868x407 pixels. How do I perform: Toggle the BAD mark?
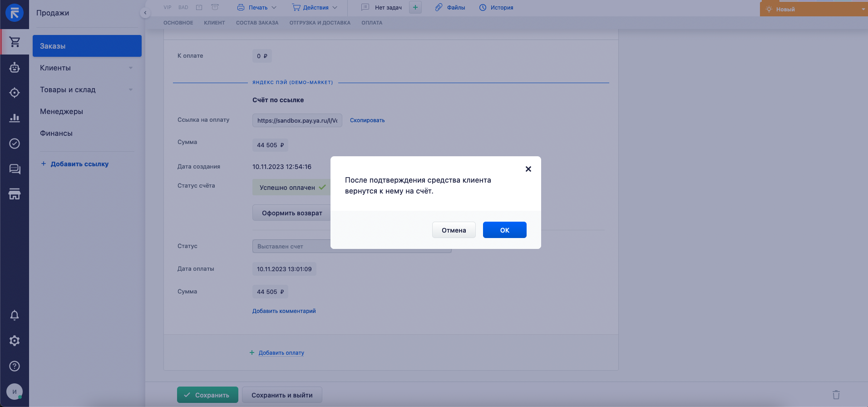pyautogui.click(x=183, y=7)
